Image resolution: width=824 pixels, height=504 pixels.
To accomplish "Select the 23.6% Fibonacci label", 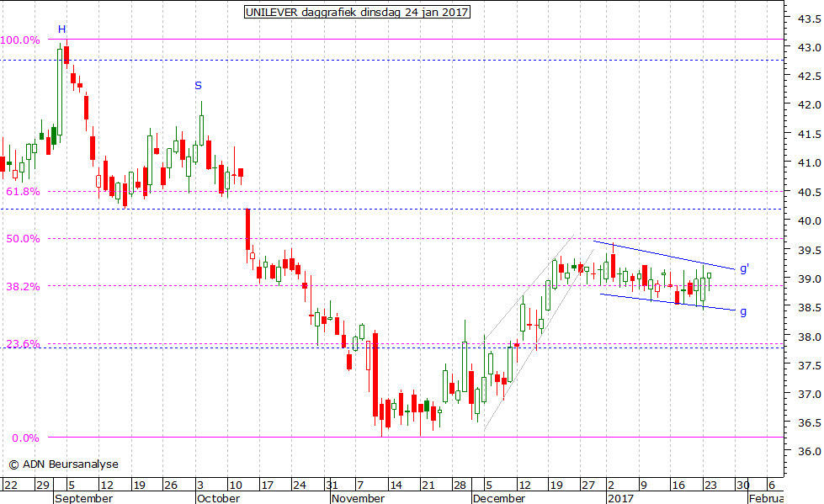I will (23, 343).
